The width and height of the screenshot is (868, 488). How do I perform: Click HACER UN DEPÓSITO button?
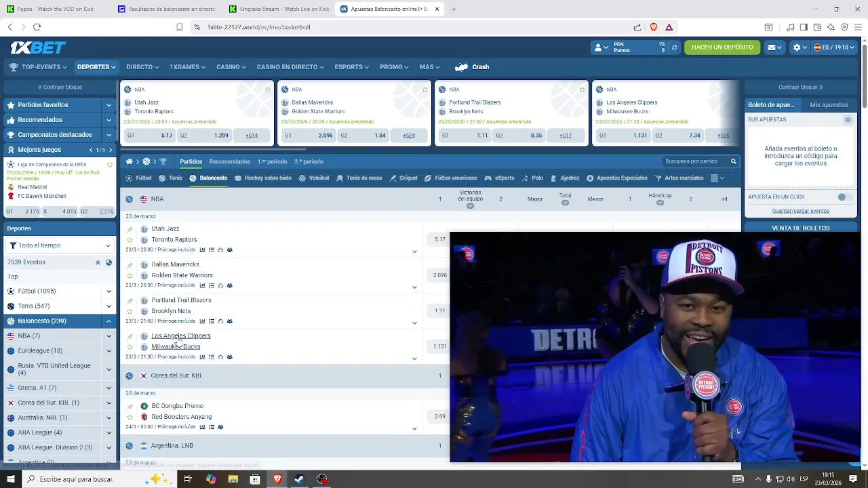722,47
